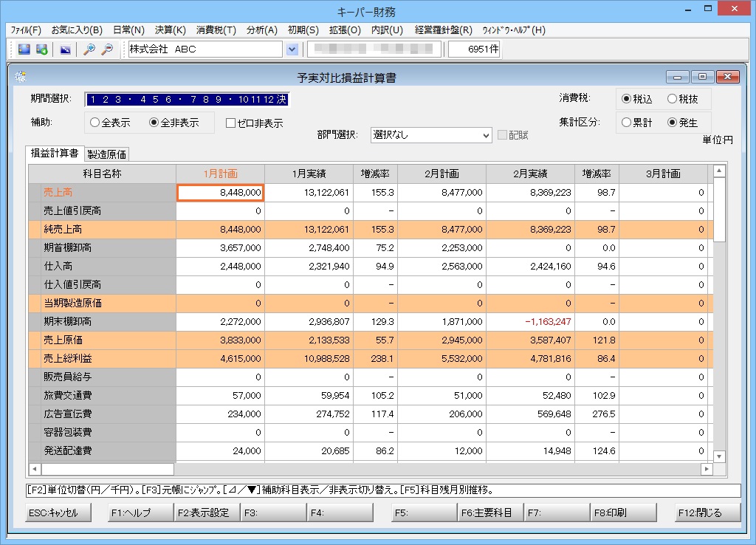Open the 決算(K) menu
This screenshot has height=545, width=756.
(171, 30)
